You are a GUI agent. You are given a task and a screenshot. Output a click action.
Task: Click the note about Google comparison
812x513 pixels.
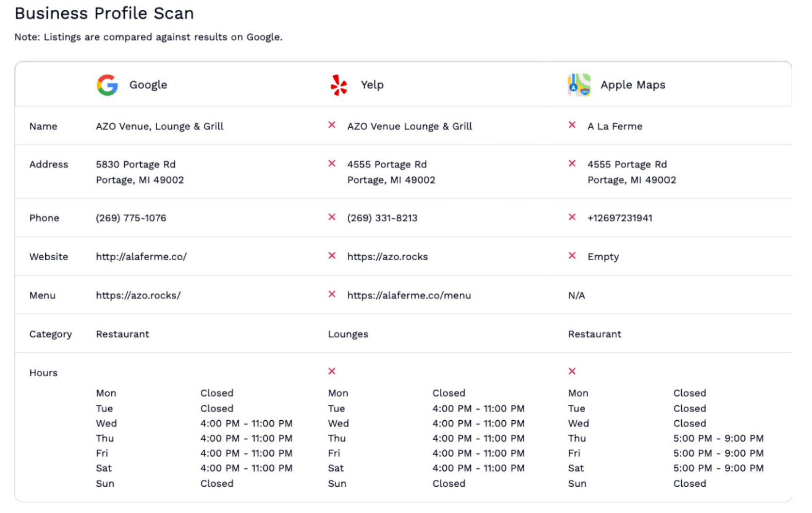coord(148,37)
